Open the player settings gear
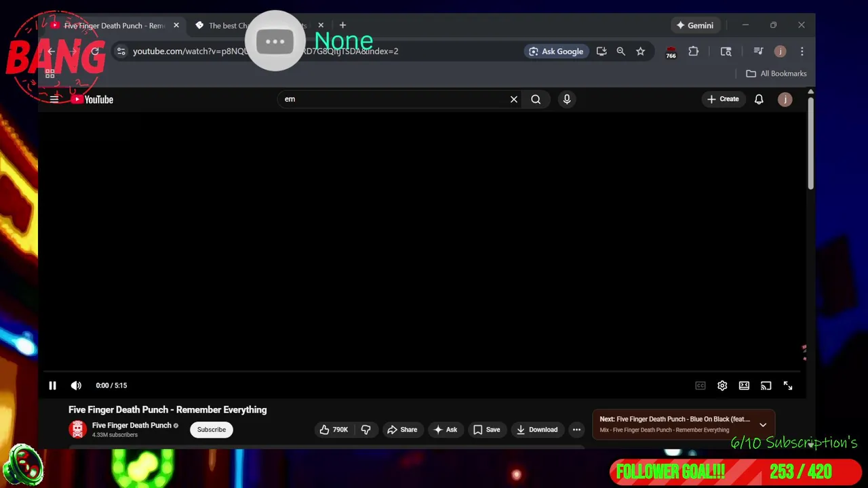This screenshot has height=488, width=868. (x=722, y=386)
